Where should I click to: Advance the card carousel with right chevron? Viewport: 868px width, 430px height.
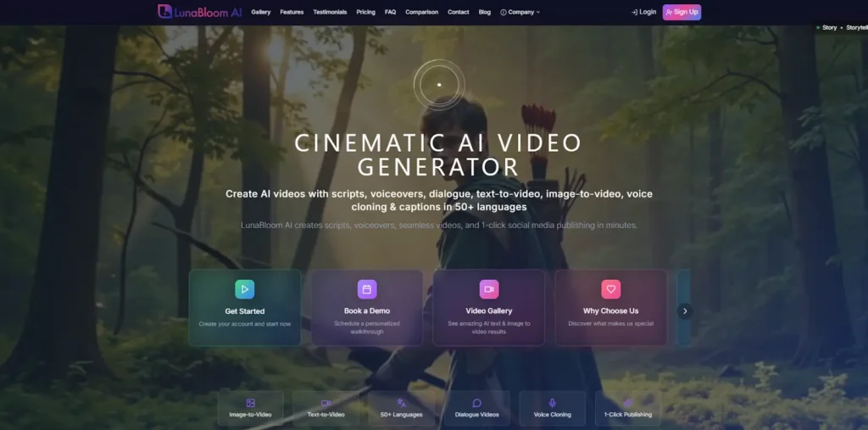[685, 311]
